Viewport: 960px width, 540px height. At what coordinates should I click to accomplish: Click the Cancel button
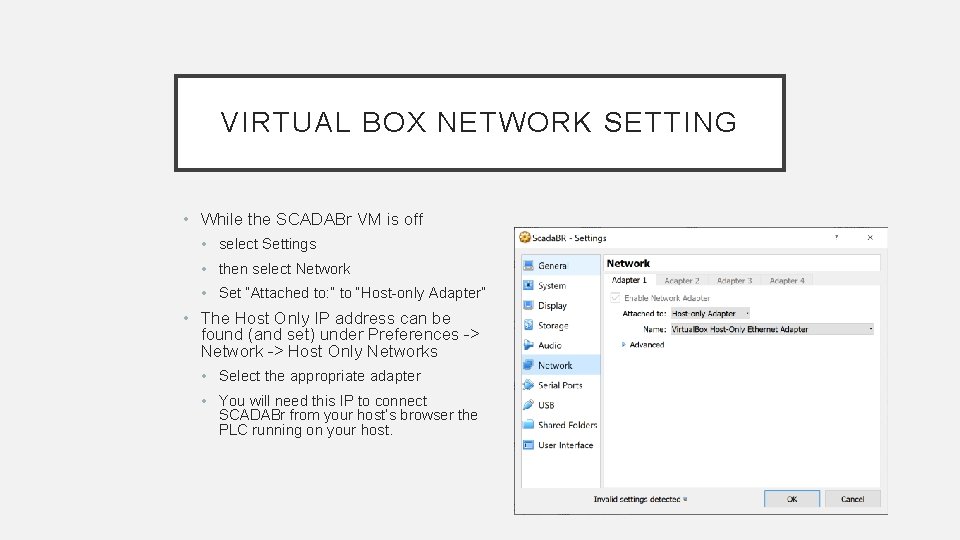point(852,499)
